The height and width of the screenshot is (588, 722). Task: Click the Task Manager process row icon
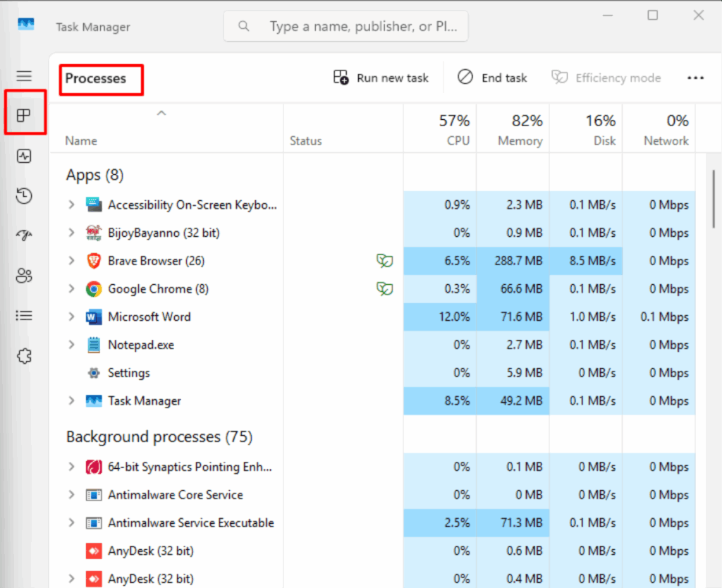[x=94, y=401]
